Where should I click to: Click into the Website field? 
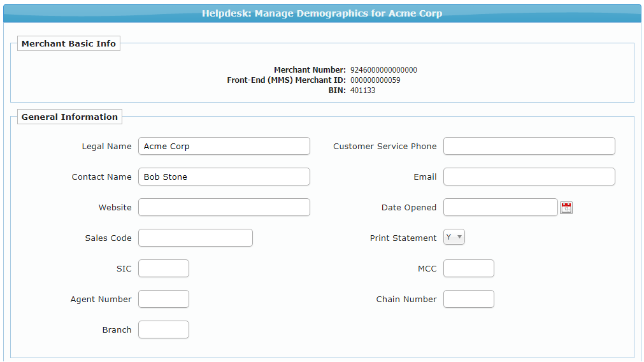(x=224, y=207)
